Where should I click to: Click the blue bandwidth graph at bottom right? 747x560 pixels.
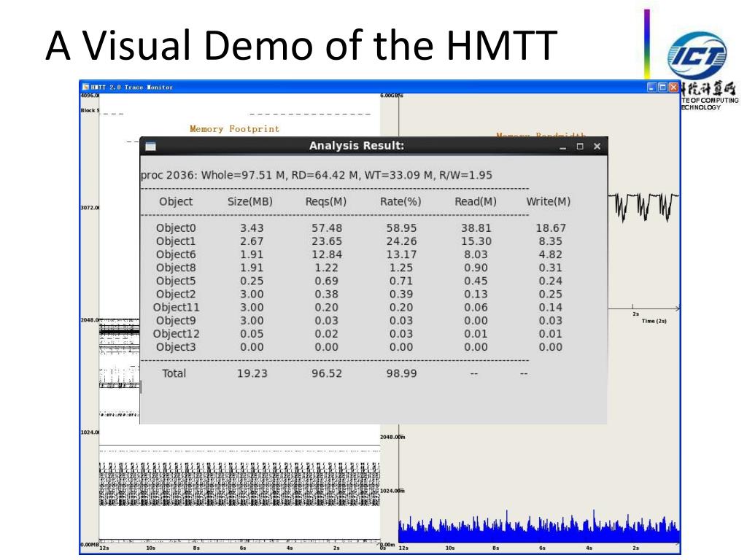pos(539,526)
